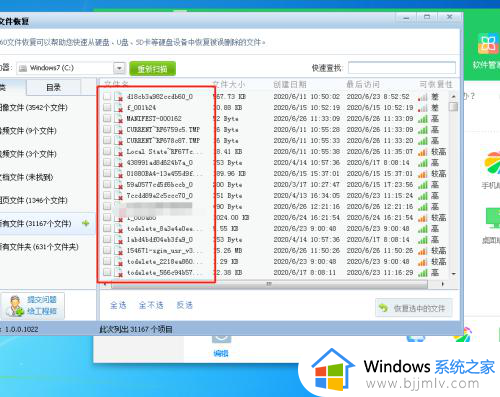This screenshot has height=397, width=500.
Task: Click recoverability signal icon for d18cb3a982ccdb60_0
Action: click(x=423, y=97)
